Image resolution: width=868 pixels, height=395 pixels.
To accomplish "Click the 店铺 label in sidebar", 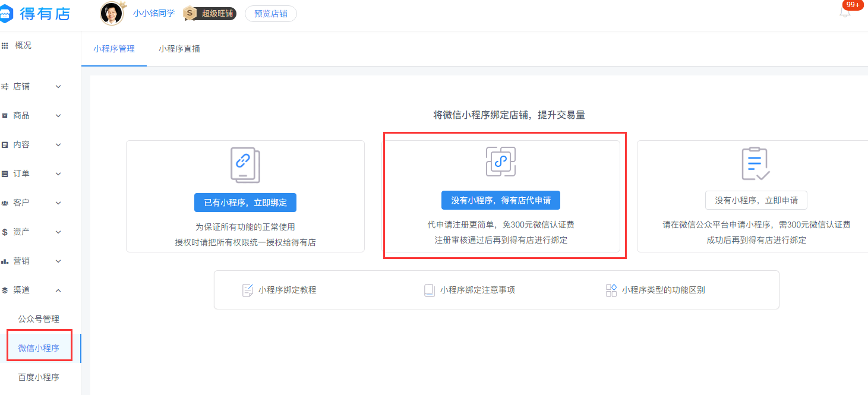I will pos(21,87).
